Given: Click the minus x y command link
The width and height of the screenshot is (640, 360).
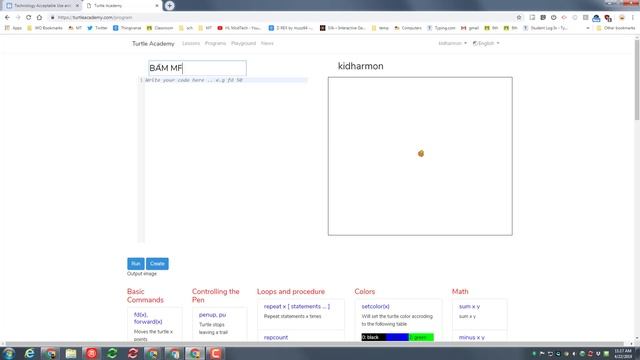Looking at the screenshot, I should pyautogui.click(x=472, y=338).
